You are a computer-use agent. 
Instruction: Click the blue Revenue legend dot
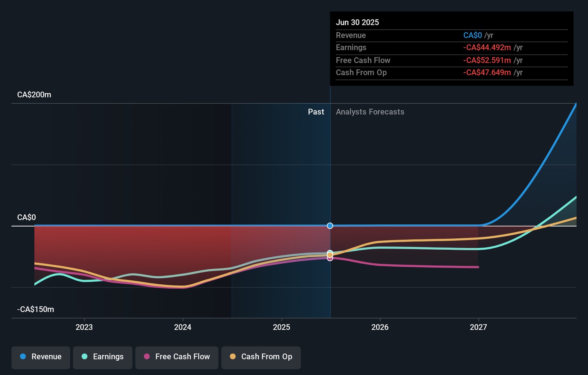[23, 357]
